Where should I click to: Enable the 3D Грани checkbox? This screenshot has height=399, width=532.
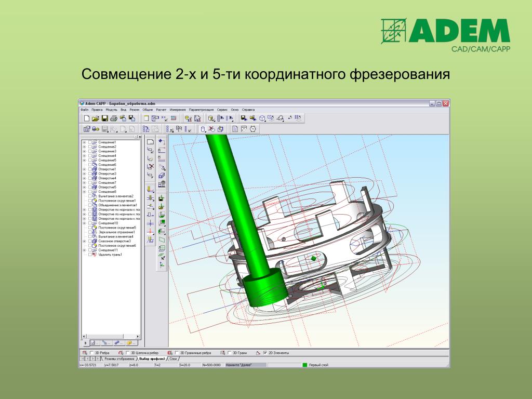point(229,353)
